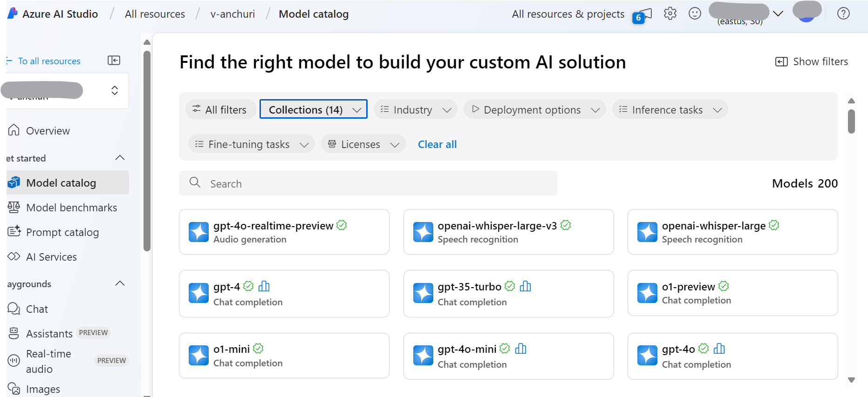The width and height of the screenshot is (868, 397).
Task: Collapse the Get started sidebar section
Action: tap(120, 158)
